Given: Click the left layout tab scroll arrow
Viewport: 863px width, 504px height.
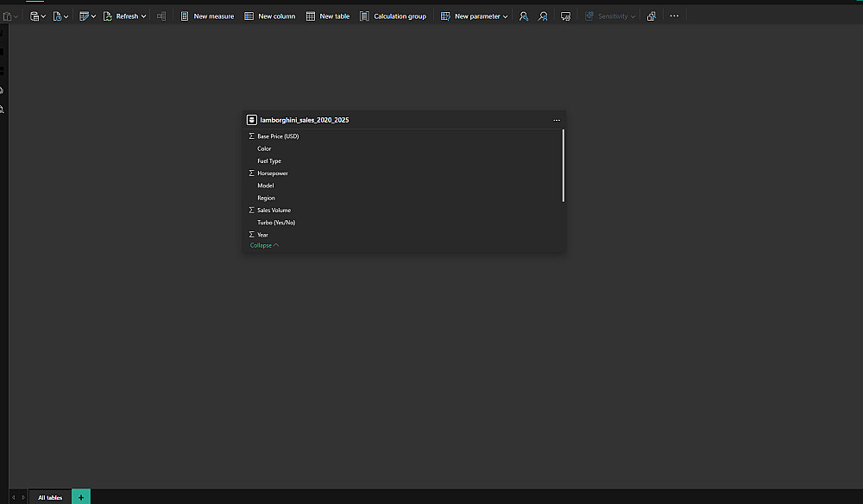Looking at the screenshot, I should [x=13, y=497].
